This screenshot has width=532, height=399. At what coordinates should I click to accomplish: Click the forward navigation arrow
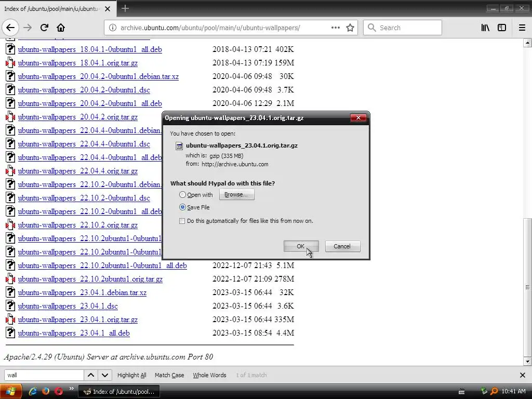click(x=28, y=28)
